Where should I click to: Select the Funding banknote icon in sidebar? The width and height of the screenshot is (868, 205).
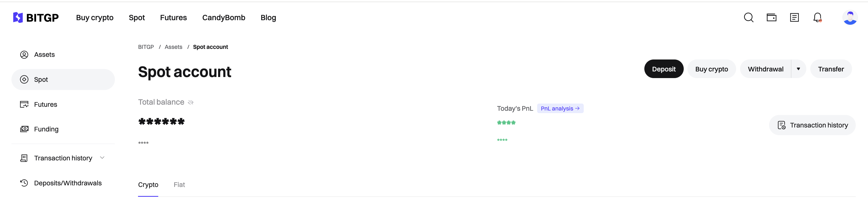point(24,129)
